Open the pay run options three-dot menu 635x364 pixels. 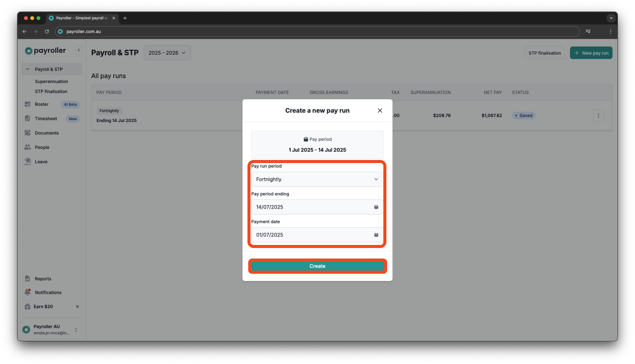(598, 115)
